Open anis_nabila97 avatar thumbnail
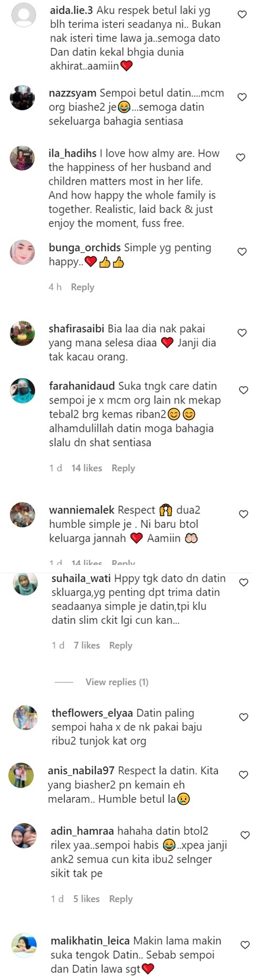253x980 pixels. pyautogui.click(x=21, y=775)
